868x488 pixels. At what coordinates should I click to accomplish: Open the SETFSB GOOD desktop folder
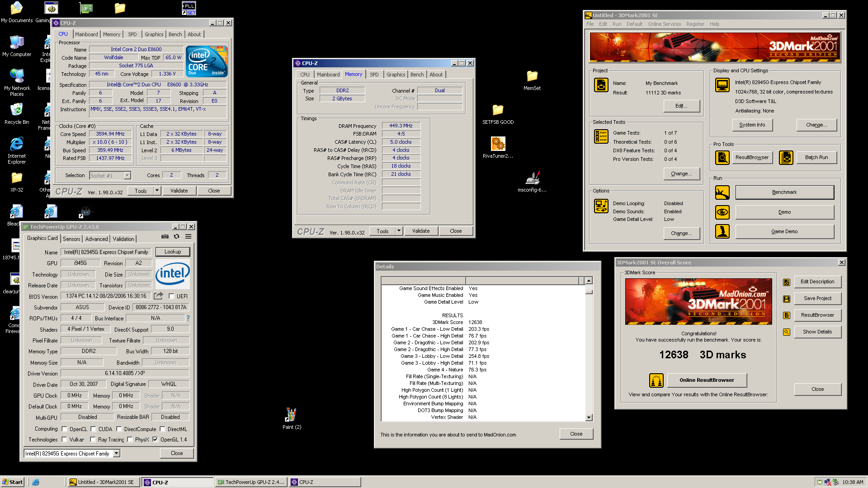pyautogui.click(x=498, y=114)
